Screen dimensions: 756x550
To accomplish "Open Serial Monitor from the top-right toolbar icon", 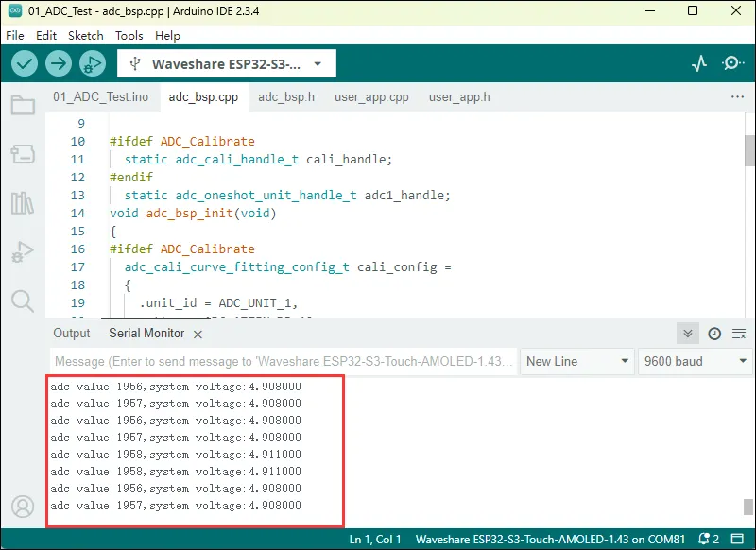I will click(732, 63).
